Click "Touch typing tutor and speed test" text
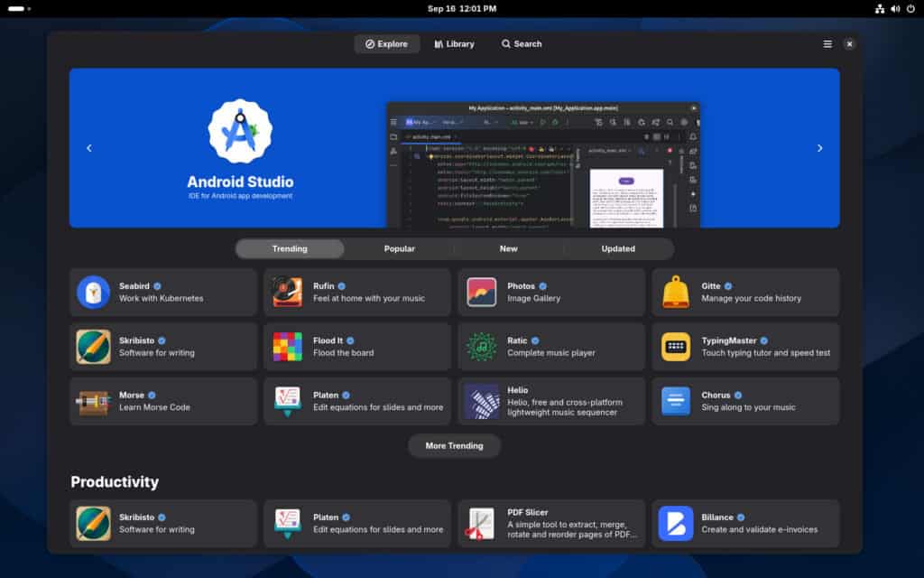The height and width of the screenshot is (578, 924). click(766, 353)
